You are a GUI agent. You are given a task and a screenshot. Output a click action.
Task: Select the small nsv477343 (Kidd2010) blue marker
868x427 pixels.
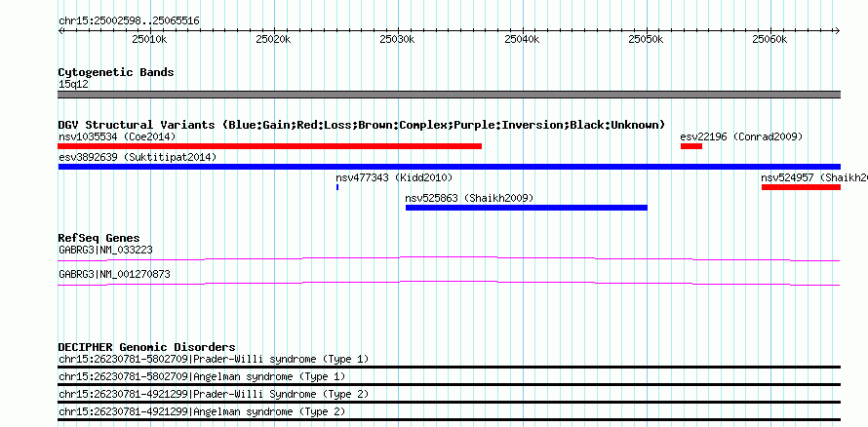[x=337, y=187]
